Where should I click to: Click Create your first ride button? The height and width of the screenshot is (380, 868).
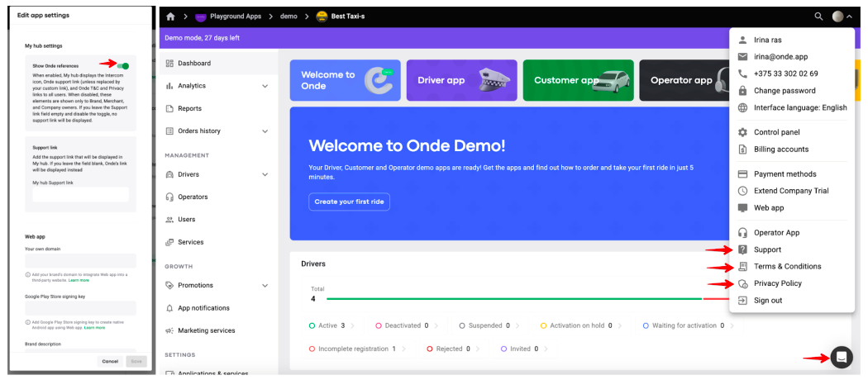[350, 202]
